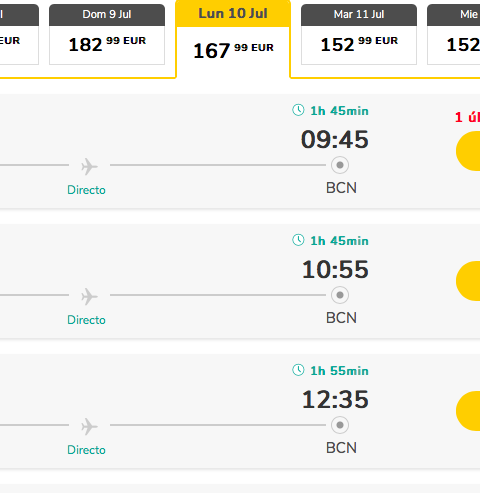480x493 pixels.
Task: Click the clock icon on the 09:45 flight
Action: click(x=298, y=110)
